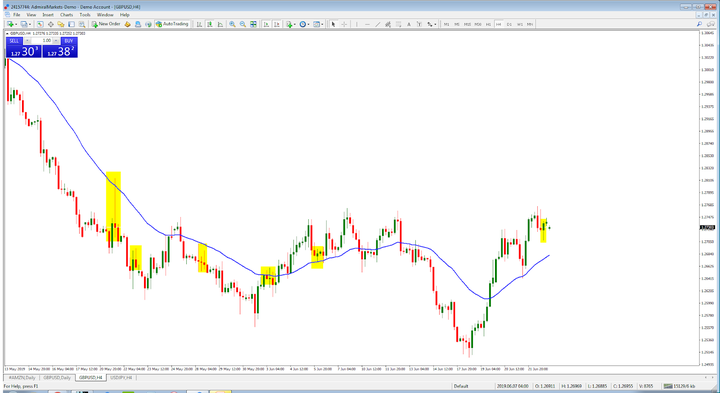Screen dimensions: 720x393
Task: Switch timeframe to M5
Action: pos(457,24)
